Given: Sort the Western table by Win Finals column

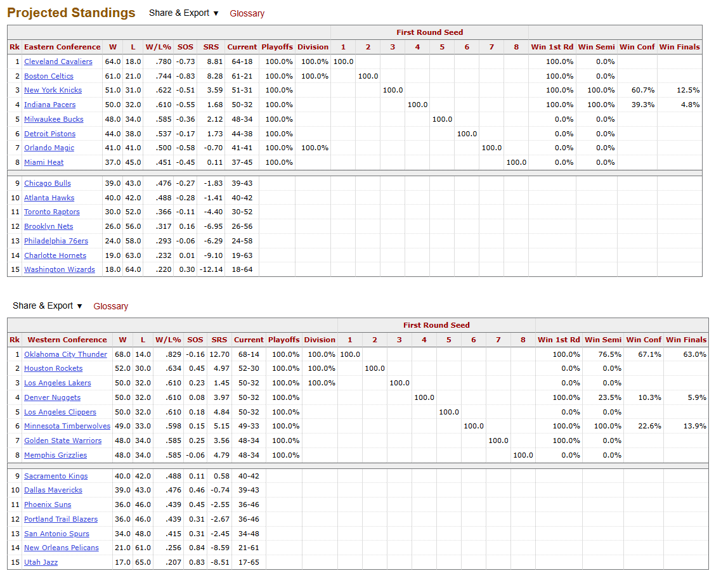Looking at the screenshot, I should pos(686,340).
